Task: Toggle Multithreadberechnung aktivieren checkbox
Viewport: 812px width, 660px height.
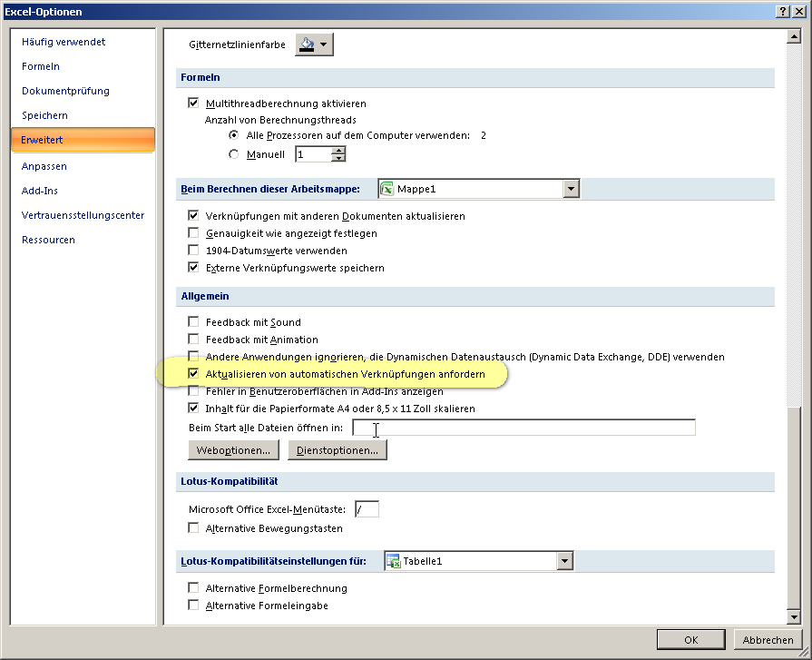Action: click(x=193, y=103)
